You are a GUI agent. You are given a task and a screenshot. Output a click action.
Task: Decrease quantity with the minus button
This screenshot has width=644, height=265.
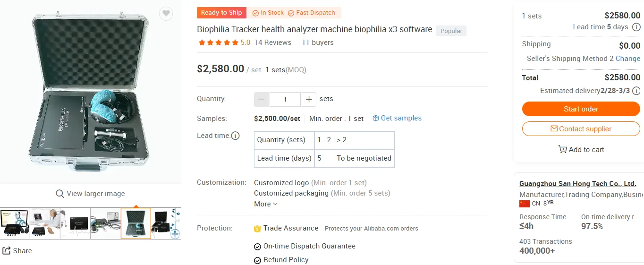point(262,99)
